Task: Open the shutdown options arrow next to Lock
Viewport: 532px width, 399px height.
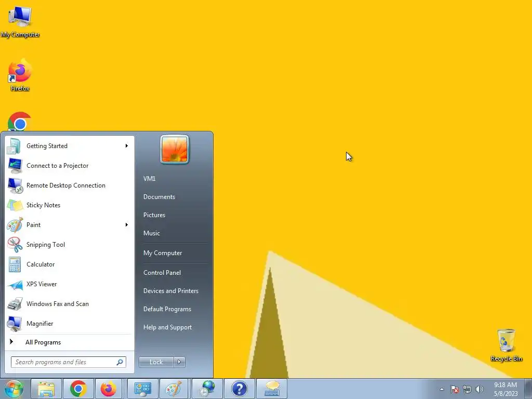Action: click(x=179, y=362)
